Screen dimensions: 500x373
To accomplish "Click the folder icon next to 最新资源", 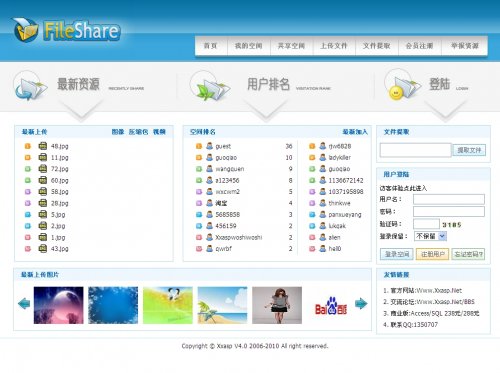I will point(31,86).
